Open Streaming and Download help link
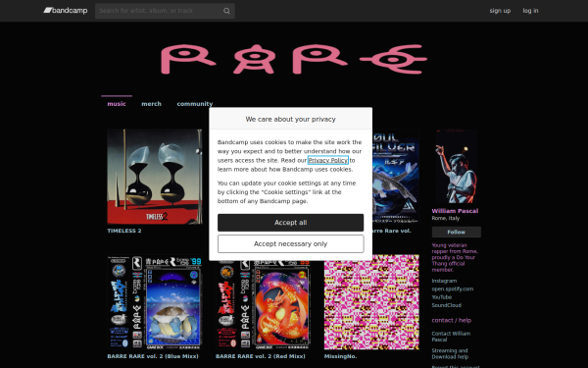This screenshot has width=588, height=368. click(450, 353)
